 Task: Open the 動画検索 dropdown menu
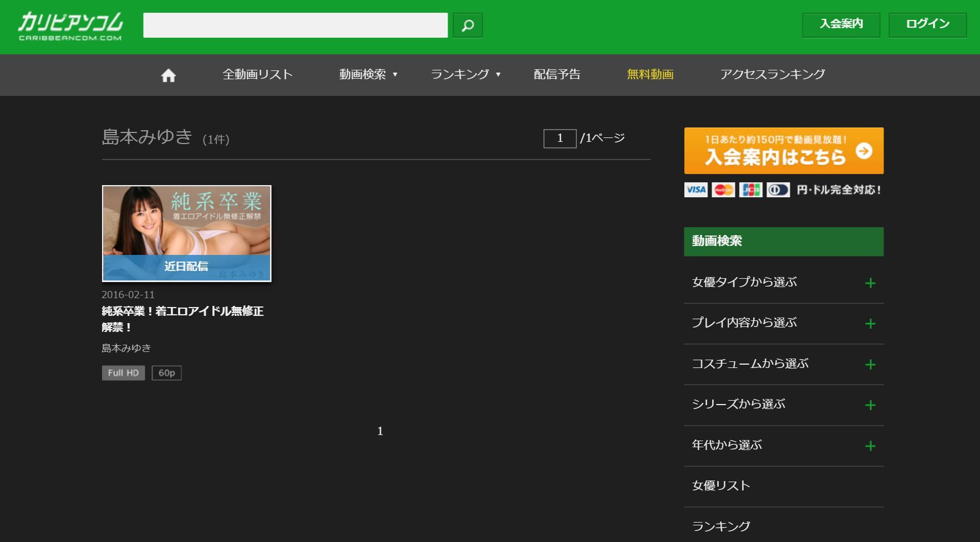pos(368,75)
